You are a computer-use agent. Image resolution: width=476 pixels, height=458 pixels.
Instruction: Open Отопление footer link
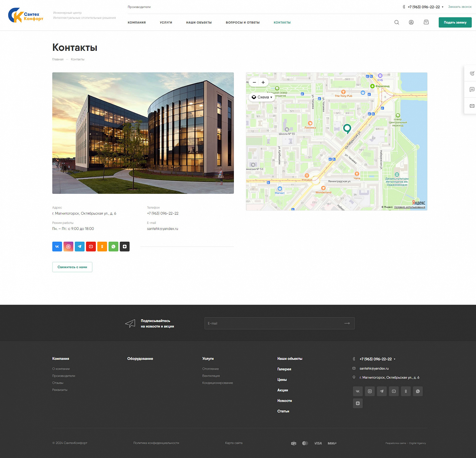[x=211, y=369]
